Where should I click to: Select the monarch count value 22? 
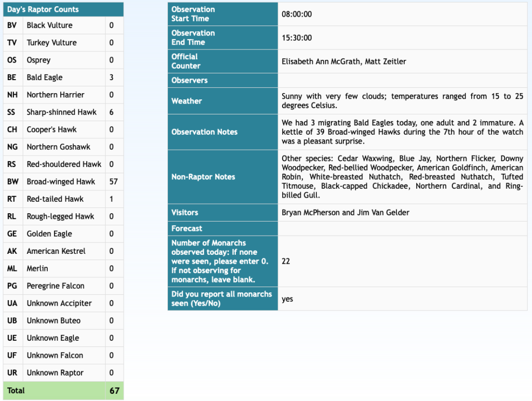pos(286,261)
